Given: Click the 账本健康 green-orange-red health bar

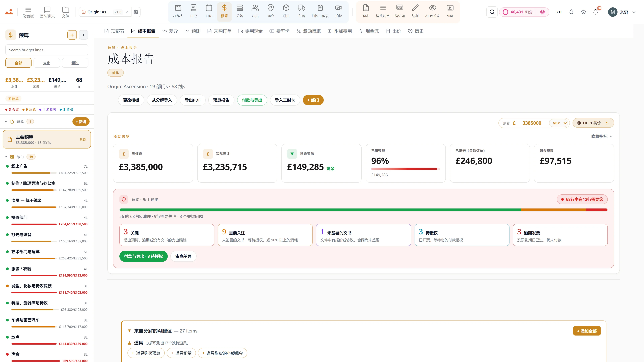Looking at the screenshot, I should (x=363, y=210).
